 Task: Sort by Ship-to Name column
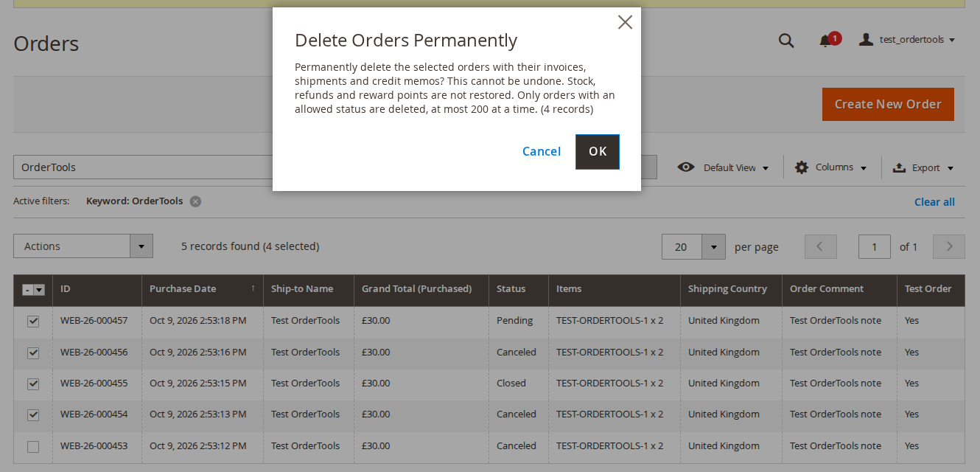point(309,289)
